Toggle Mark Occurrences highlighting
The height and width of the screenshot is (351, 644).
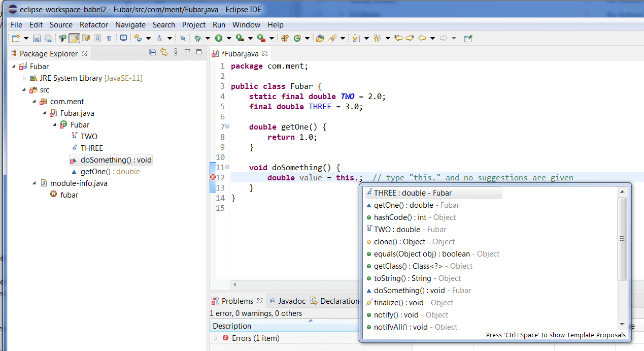click(74, 38)
